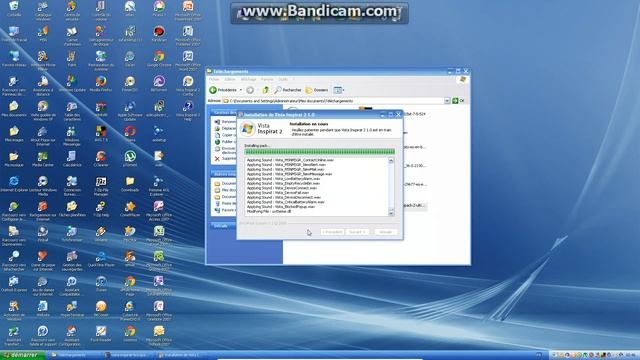
Task: Click the installer log scrollbar down arrow
Action: [x=391, y=212]
